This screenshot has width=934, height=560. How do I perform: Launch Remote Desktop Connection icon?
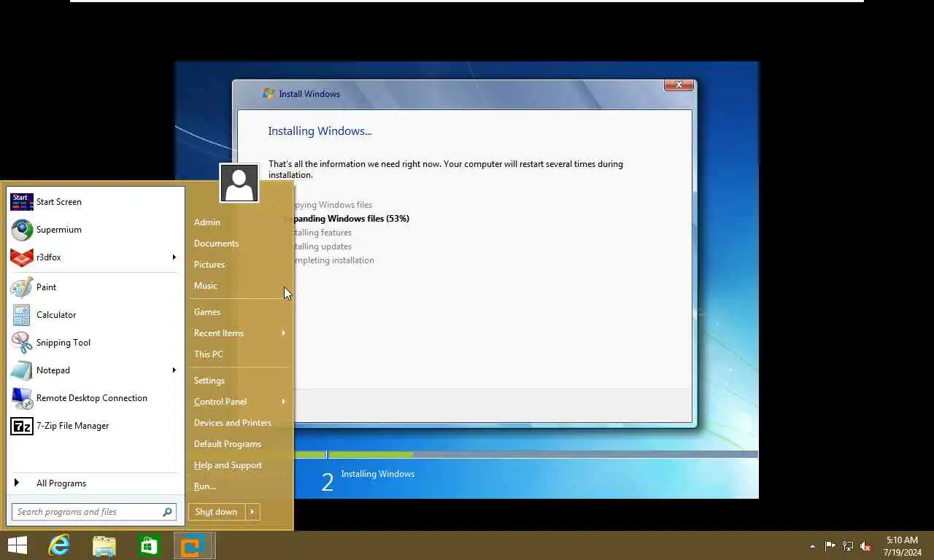[22, 398]
